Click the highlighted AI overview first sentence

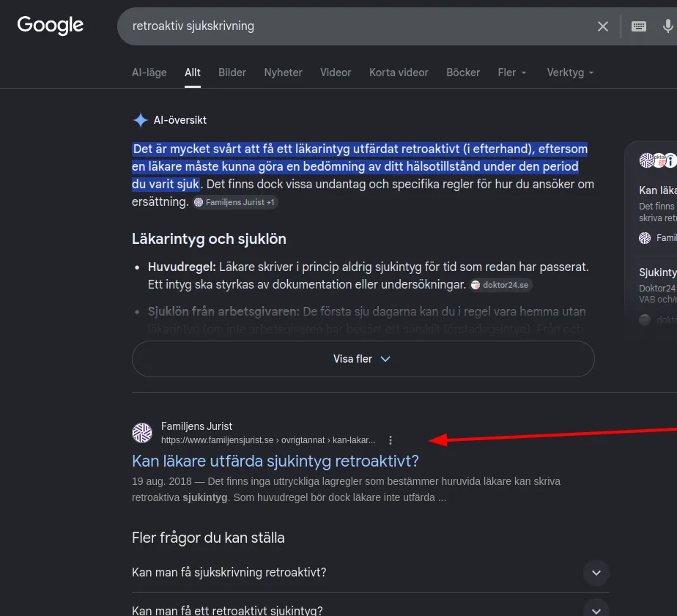tap(359, 166)
